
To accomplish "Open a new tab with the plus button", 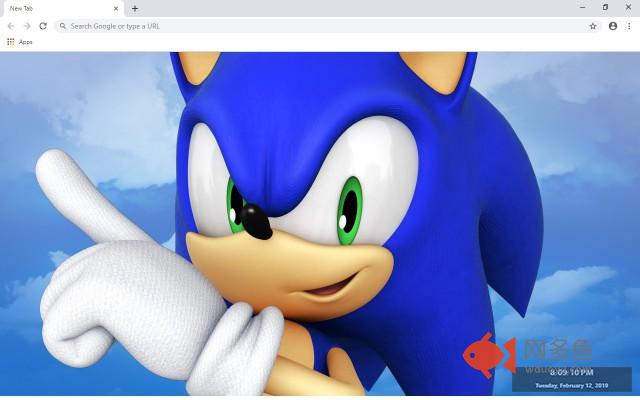I will (135, 8).
